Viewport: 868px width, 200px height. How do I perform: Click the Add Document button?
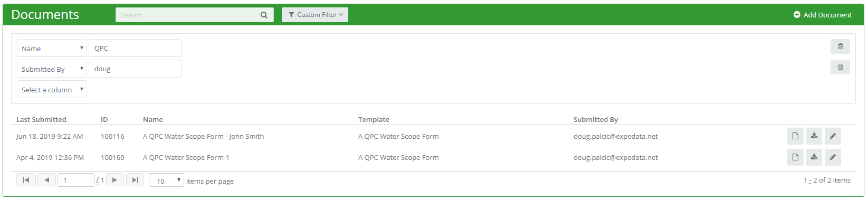pos(822,15)
